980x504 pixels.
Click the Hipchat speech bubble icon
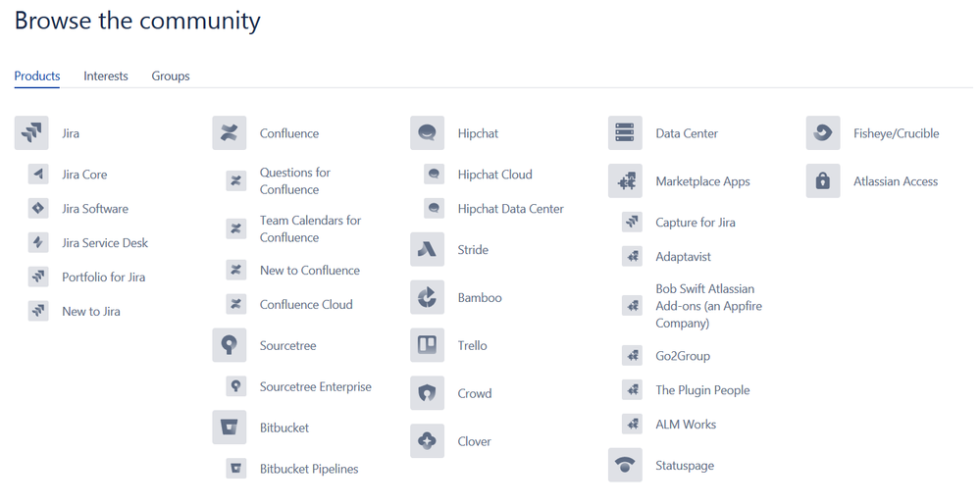(428, 133)
